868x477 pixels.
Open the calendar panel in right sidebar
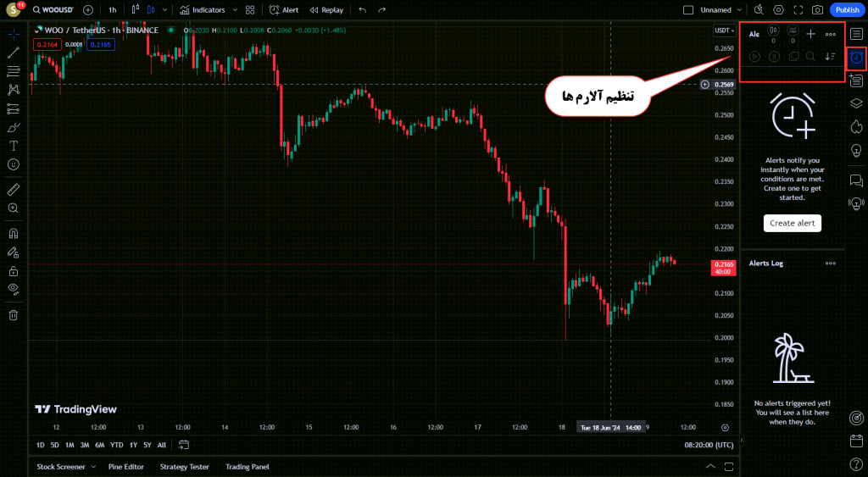coord(856,441)
